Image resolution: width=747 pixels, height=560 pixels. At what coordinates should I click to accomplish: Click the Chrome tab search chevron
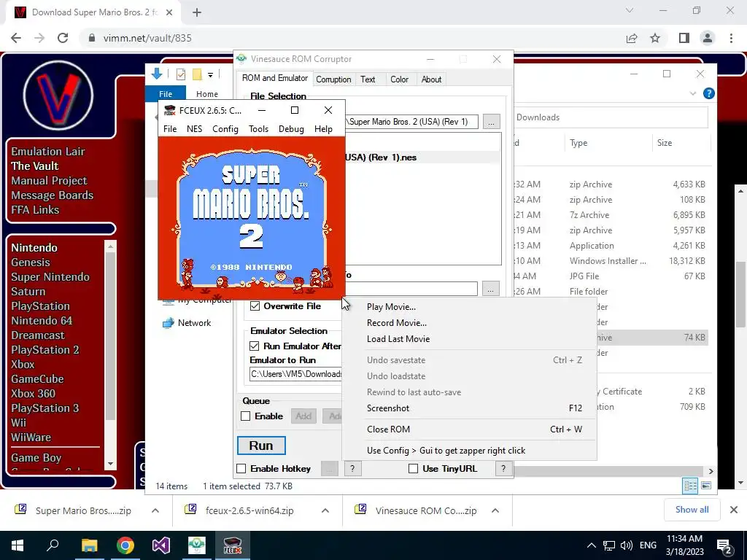point(630,10)
